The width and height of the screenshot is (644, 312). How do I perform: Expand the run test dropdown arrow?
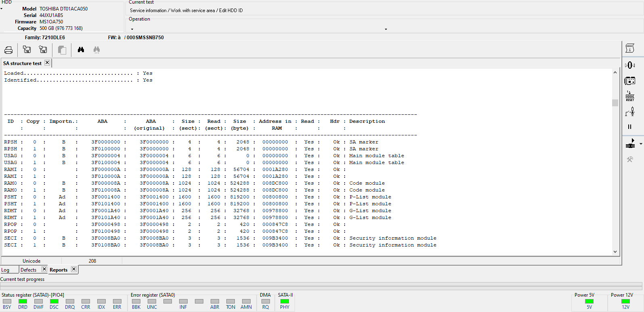point(641,143)
